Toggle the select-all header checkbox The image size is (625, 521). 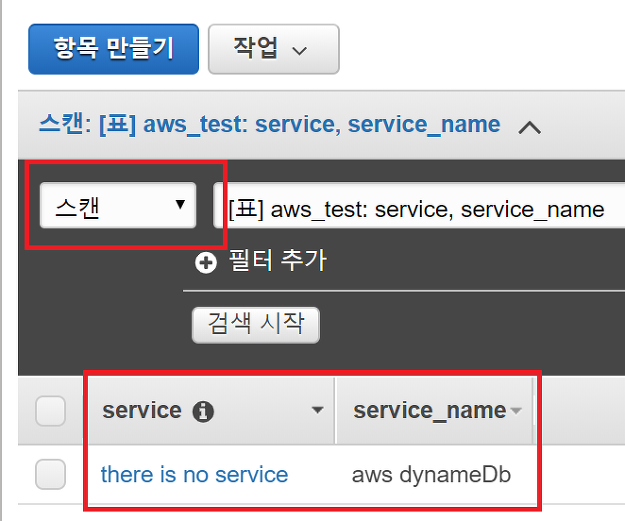[x=50, y=411]
